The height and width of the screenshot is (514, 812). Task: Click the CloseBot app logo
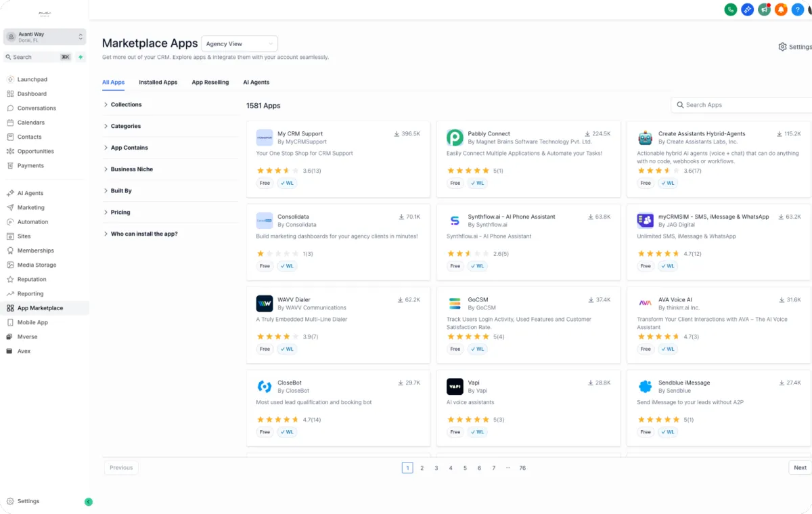tap(265, 386)
